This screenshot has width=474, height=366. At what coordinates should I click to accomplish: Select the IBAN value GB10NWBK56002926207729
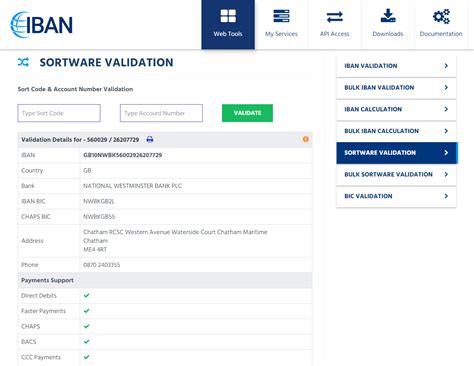click(123, 155)
